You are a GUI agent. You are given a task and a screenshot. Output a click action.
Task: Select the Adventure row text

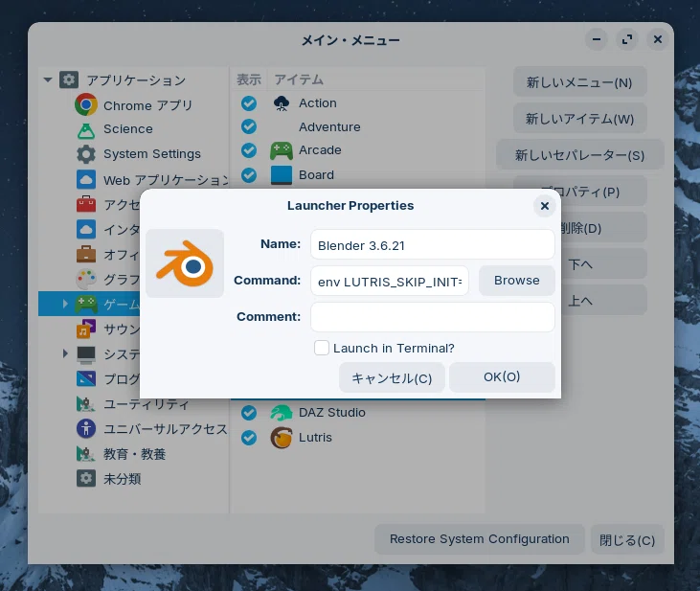pos(329,126)
